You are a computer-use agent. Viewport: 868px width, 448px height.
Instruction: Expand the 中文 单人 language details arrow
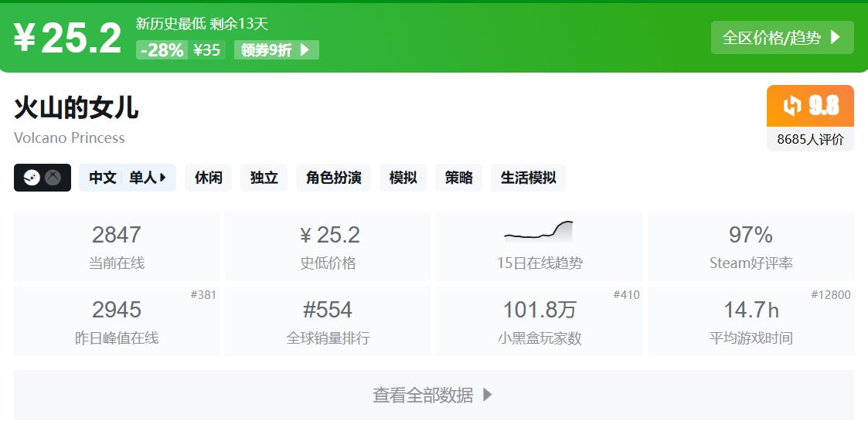(x=163, y=178)
